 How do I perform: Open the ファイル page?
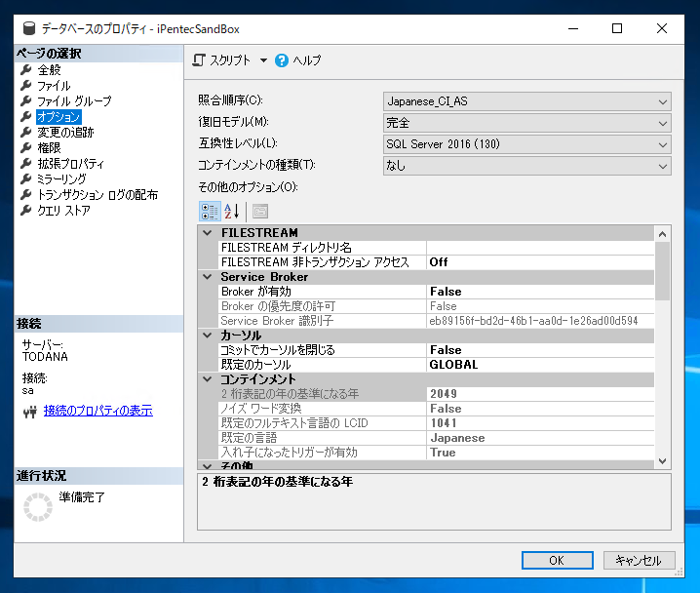54,85
